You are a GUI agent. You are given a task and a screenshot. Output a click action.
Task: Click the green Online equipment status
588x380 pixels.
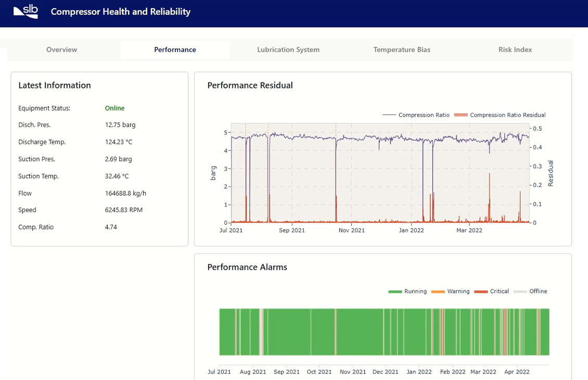[x=114, y=108]
